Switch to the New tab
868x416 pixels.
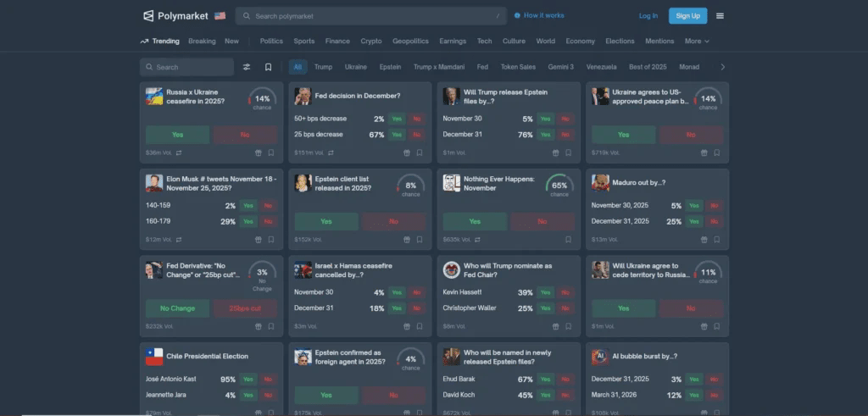click(x=232, y=42)
